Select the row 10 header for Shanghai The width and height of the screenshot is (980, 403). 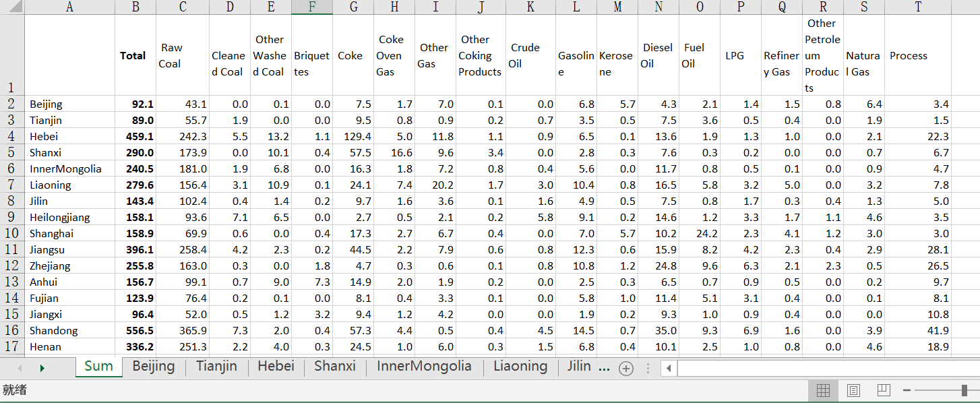coord(12,234)
